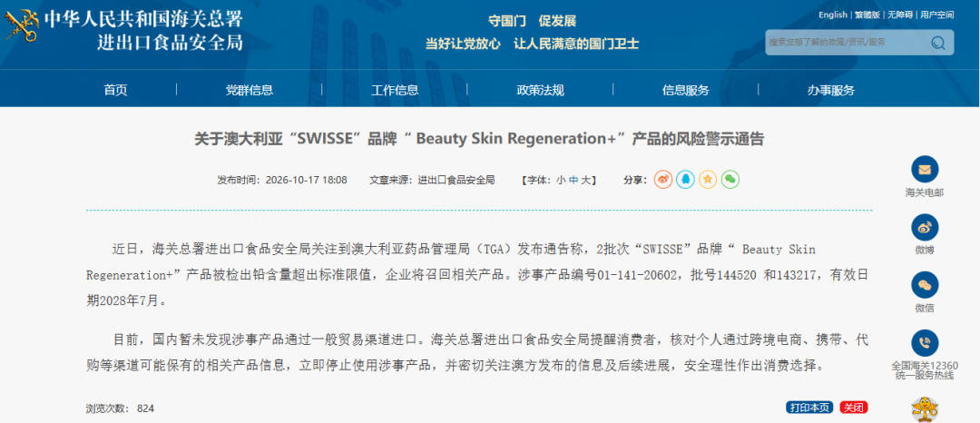Click the customs emblem logo
The image size is (980, 423).
22,25
